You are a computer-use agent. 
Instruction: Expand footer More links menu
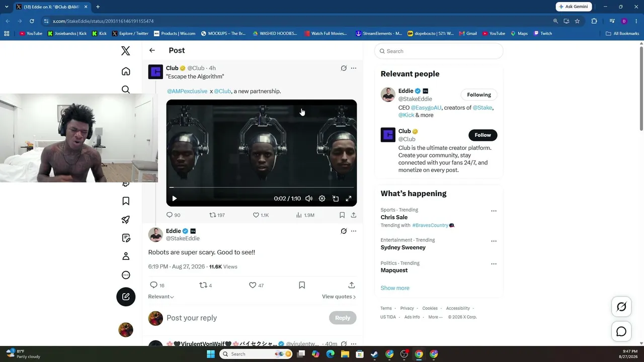[435, 317]
